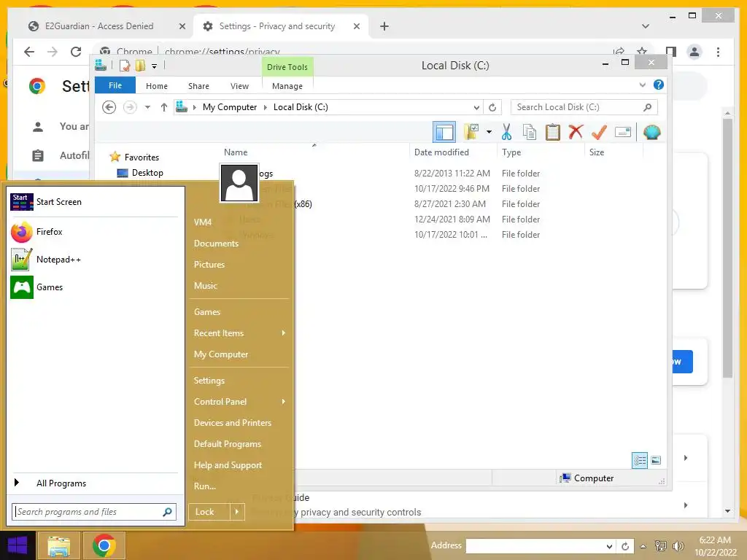The image size is (747, 560).
Task: Expand Recent Items submenu arrow
Action: pyautogui.click(x=283, y=332)
